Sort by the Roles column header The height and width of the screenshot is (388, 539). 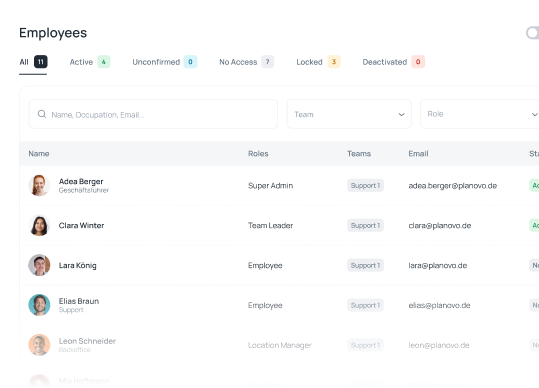point(258,154)
